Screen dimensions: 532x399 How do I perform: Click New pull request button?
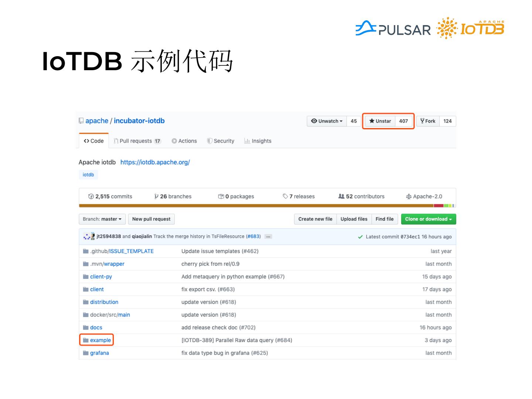click(151, 219)
